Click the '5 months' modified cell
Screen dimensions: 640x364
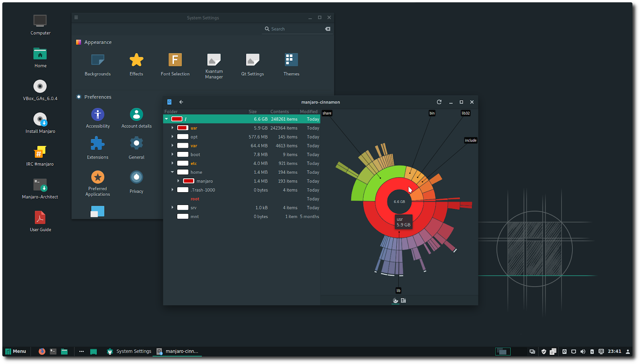(309, 217)
